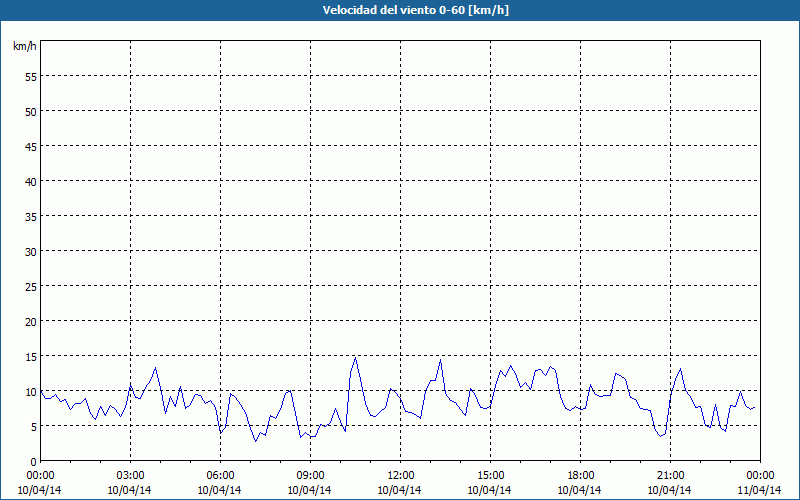Click the y-axis label 15
This screenshot has width=800, height=500.
[31, 357]
